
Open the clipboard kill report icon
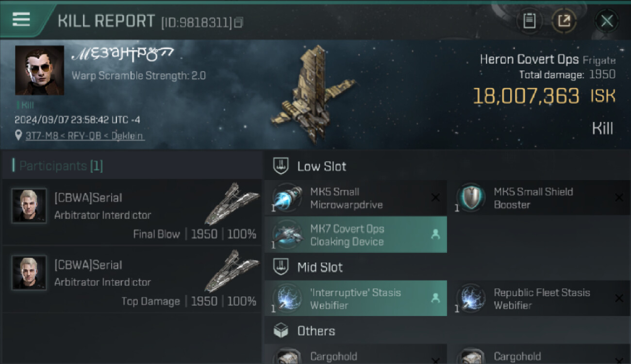(529, 21)
